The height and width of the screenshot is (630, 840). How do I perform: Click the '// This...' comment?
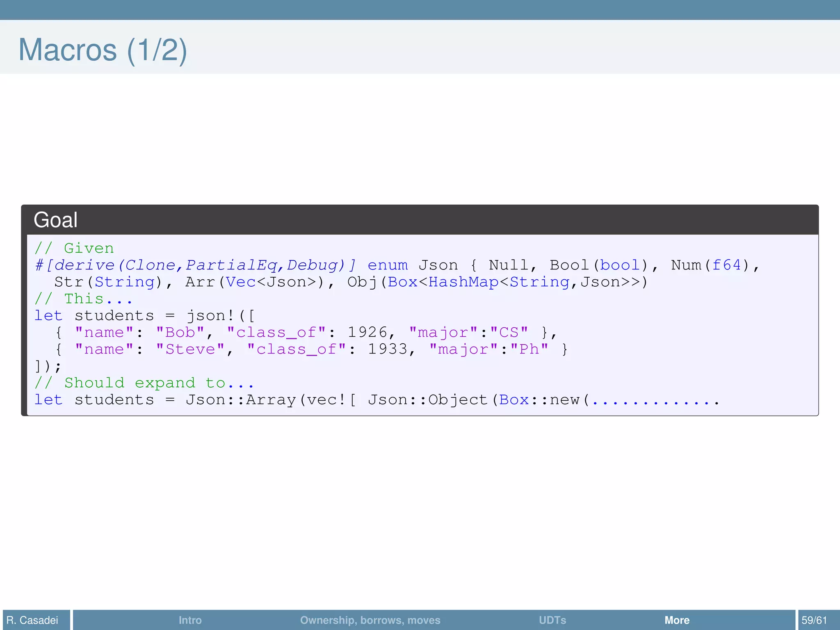tap(83, 299)
